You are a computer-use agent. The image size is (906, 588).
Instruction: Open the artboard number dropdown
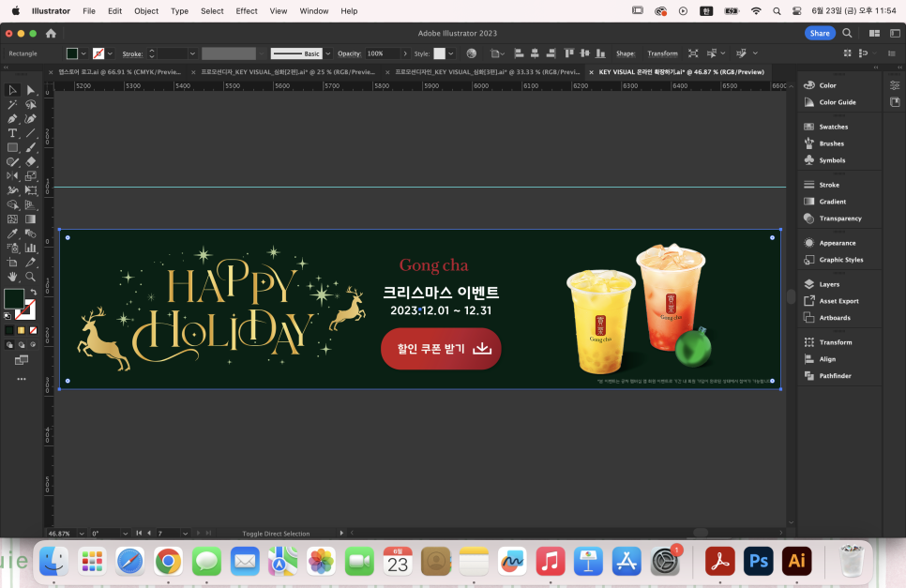tap(185, 534)
